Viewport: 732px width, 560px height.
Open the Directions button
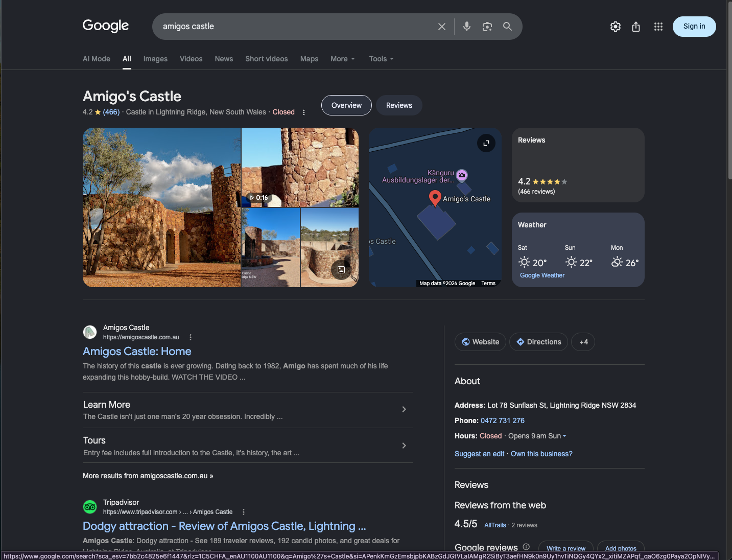coord(539,342)
